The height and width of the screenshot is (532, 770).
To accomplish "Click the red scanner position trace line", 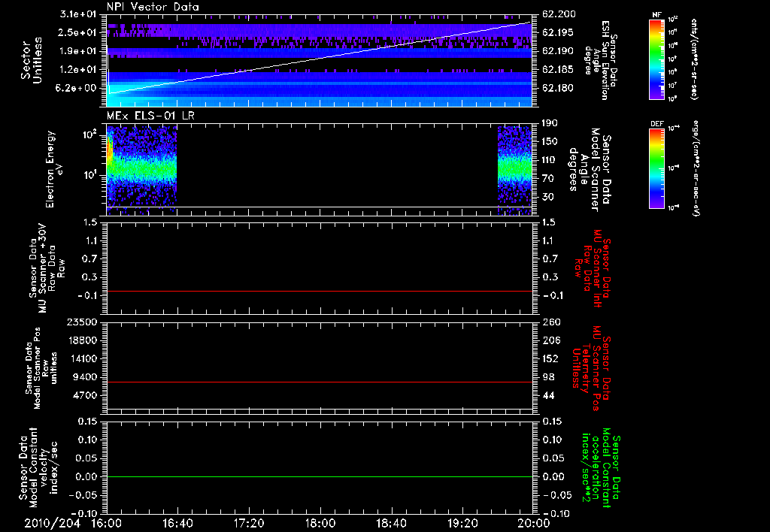I will point(320,382).
